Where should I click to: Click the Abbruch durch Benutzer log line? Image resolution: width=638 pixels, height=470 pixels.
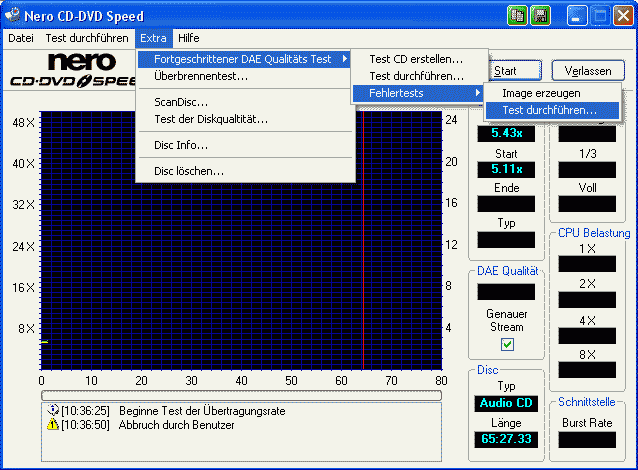tap(177, 425)
